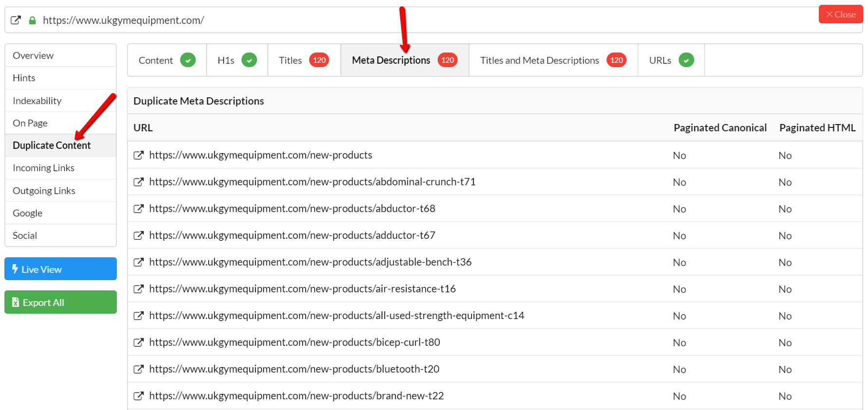Open external link icon beside the address URL
This screenshot has width=868, height=410.
click(x=16, y=20)
